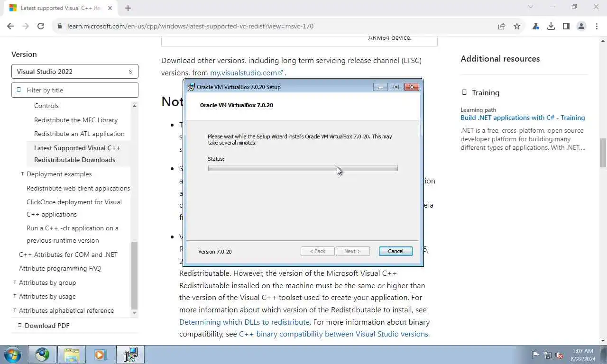Minimize the VirtualBox setup window

(x=380, y=87)
